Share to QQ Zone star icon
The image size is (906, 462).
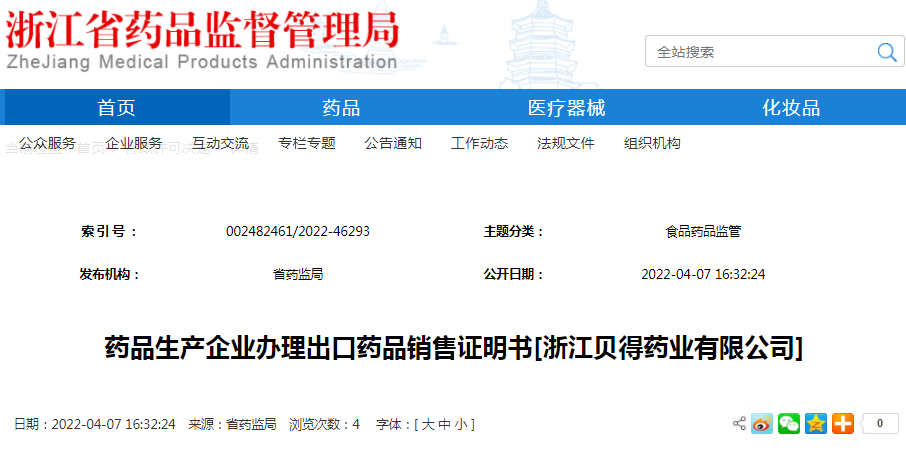coord(816,424)
